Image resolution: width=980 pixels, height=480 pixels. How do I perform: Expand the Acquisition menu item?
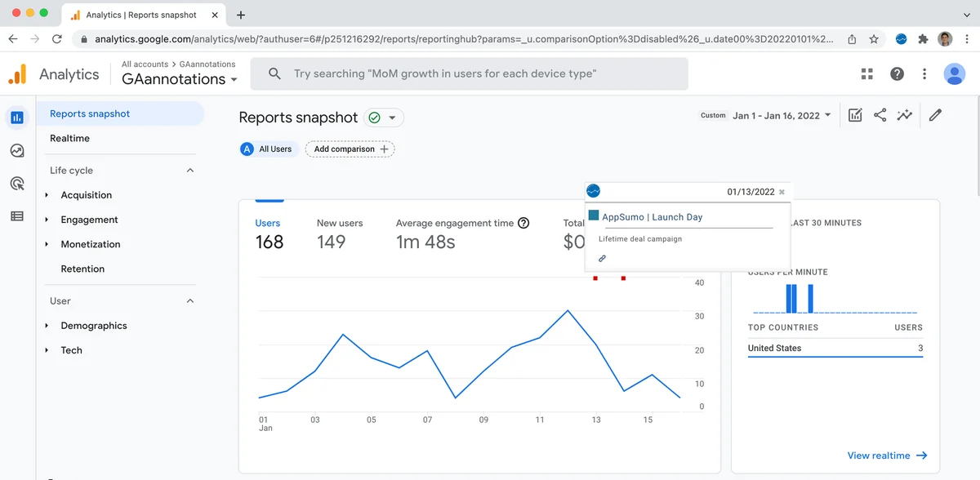(86, 195)
